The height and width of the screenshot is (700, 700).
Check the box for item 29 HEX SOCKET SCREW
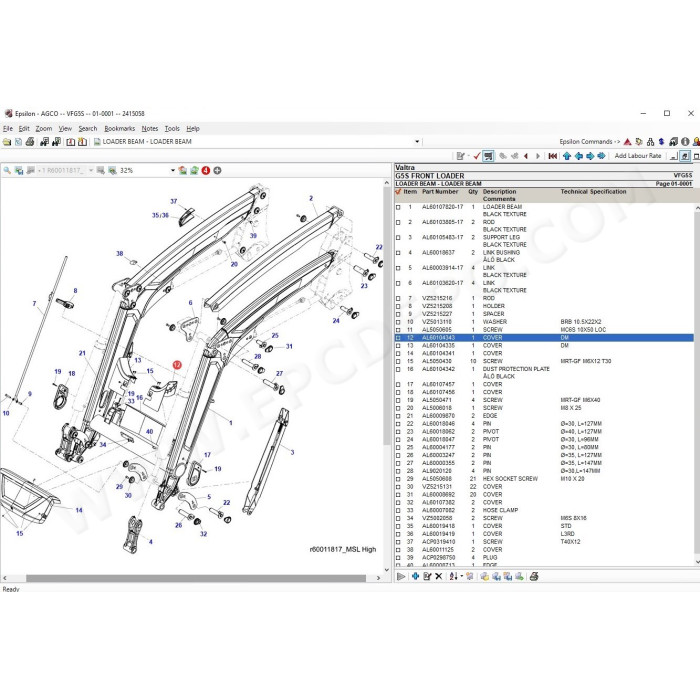click(x=398, y=479)
